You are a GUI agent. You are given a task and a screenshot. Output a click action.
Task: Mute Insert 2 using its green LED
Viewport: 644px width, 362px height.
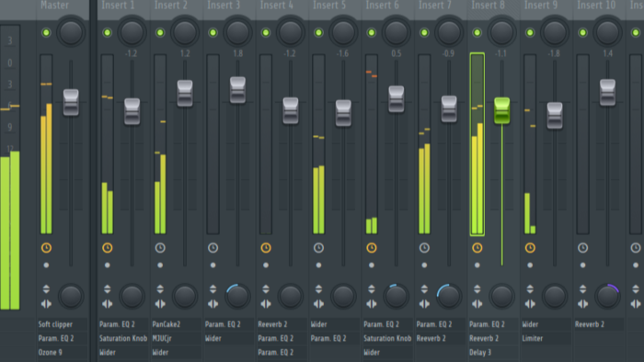pos(160,32)
